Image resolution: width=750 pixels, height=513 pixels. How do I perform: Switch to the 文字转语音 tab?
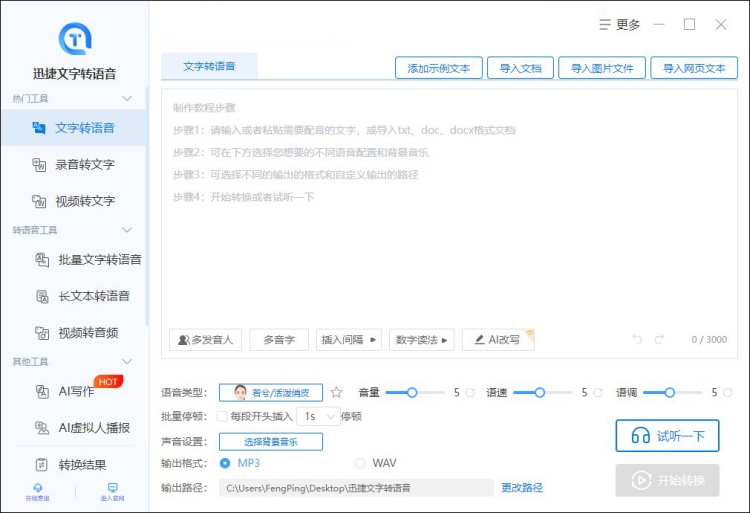209,67
